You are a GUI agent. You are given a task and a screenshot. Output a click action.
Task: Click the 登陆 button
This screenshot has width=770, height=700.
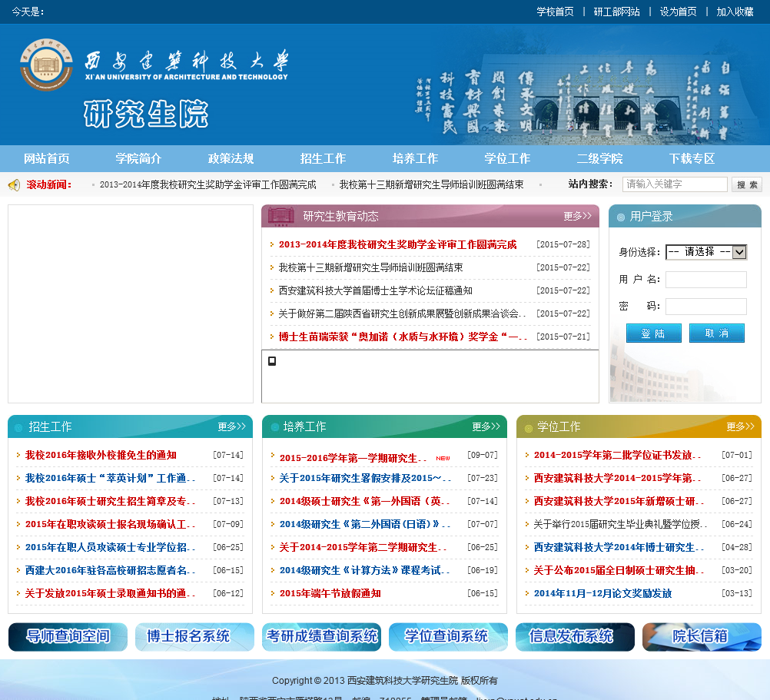[654, 333]
